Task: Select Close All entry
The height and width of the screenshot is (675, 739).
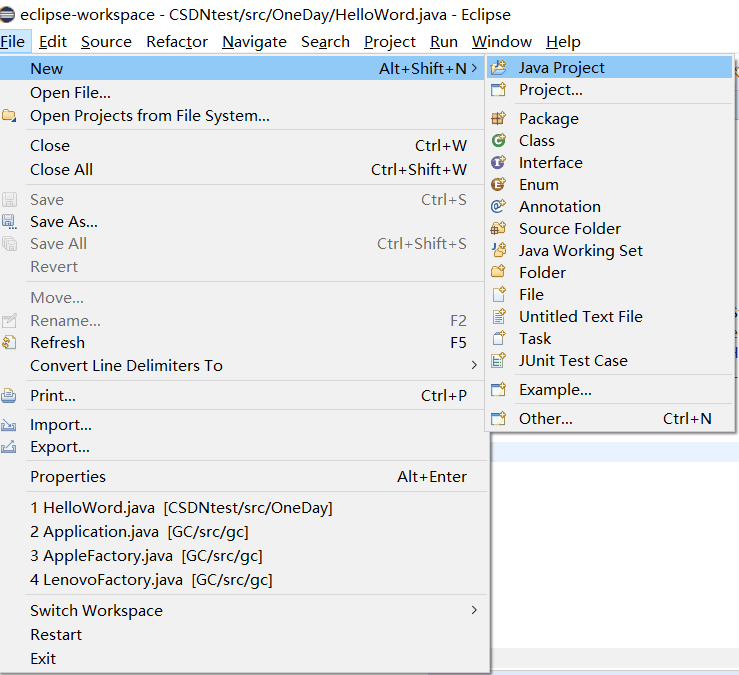Action: point(244,170)
